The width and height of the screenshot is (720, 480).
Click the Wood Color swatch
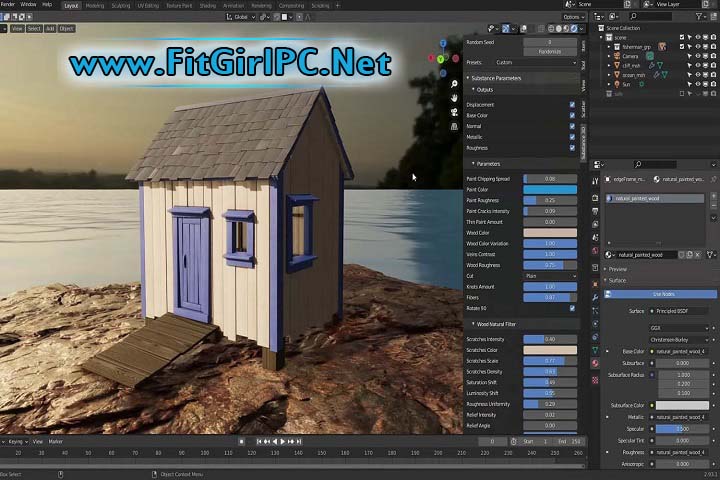coord(549,233)
